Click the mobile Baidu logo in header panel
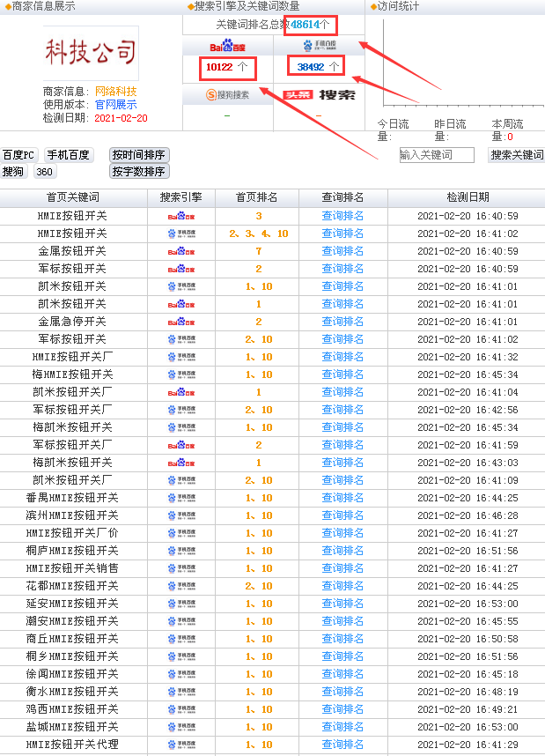This screenshot has width=545, height=756. coord(320,45)
